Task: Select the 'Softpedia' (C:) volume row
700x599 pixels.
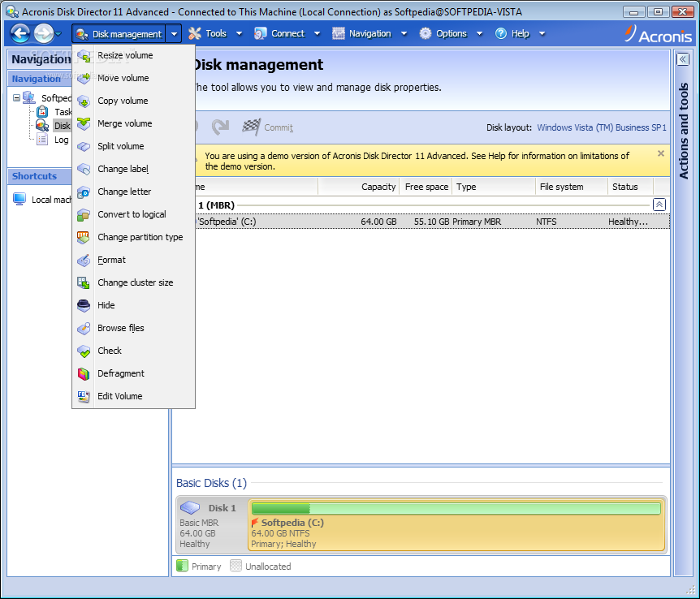Action: tap(432, 222)
